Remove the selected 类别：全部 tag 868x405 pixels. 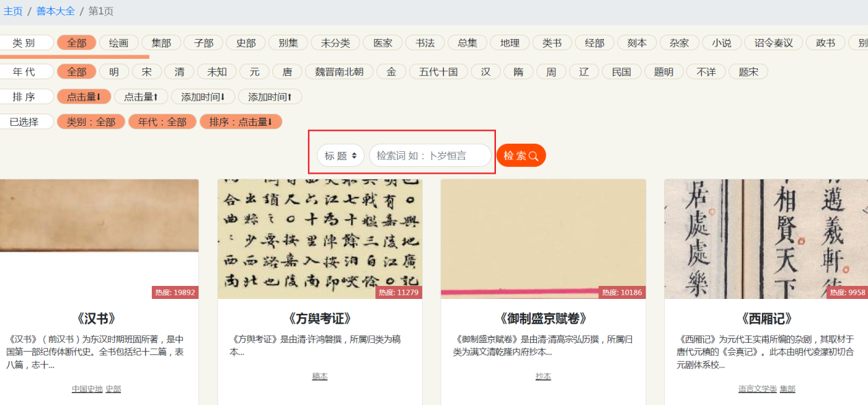(91, 122)
